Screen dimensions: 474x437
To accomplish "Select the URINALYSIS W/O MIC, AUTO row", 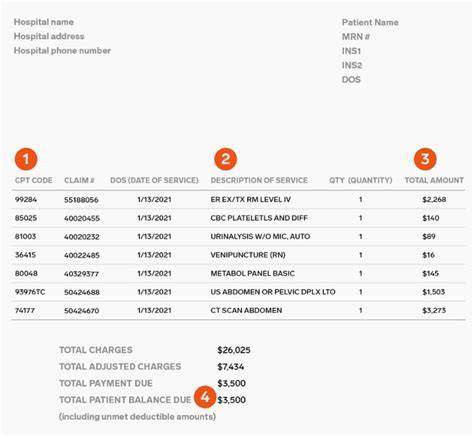I will click(x=238, y=237).
